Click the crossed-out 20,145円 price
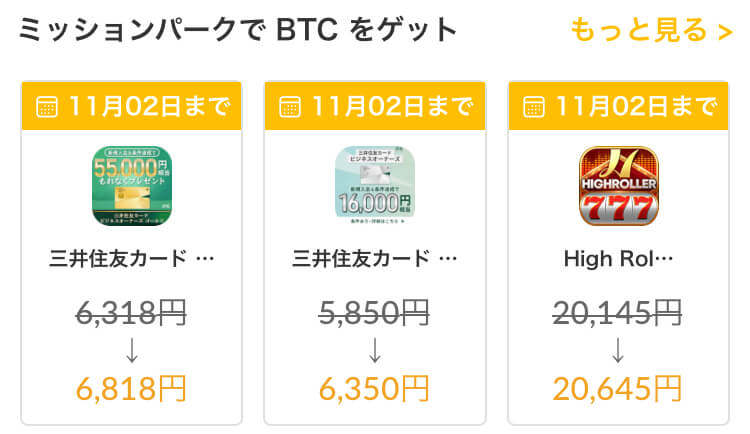750x434 pixels. tap(618, 314)
